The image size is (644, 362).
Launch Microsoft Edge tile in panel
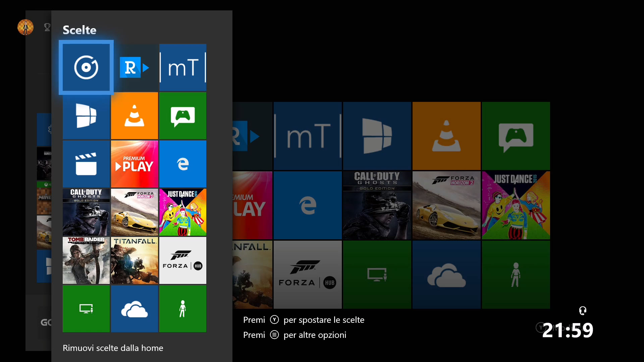(x=183, y=164)
